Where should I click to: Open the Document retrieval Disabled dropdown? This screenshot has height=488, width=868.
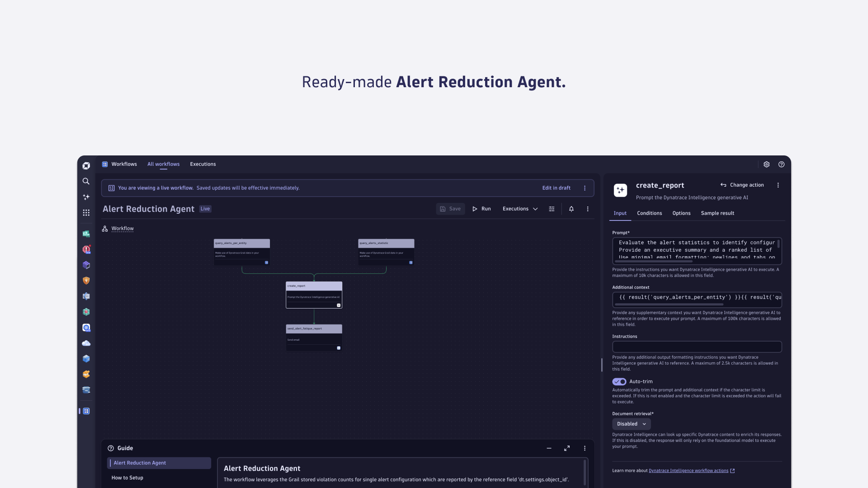pos(631,424)
